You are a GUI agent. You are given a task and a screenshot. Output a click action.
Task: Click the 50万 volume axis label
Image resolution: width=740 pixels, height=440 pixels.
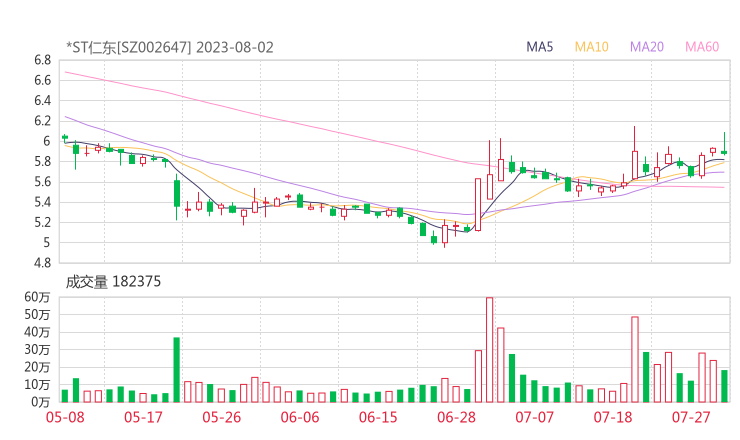[x=37, y=314]
